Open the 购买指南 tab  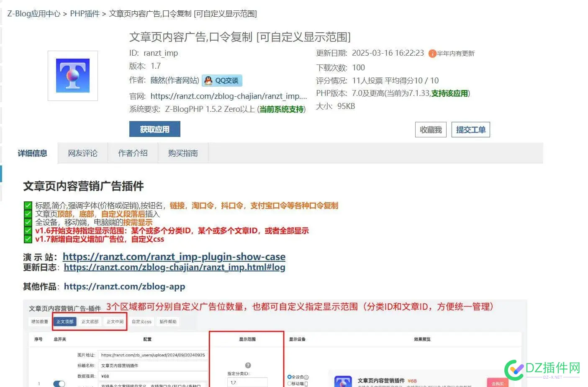pos(183,153)
